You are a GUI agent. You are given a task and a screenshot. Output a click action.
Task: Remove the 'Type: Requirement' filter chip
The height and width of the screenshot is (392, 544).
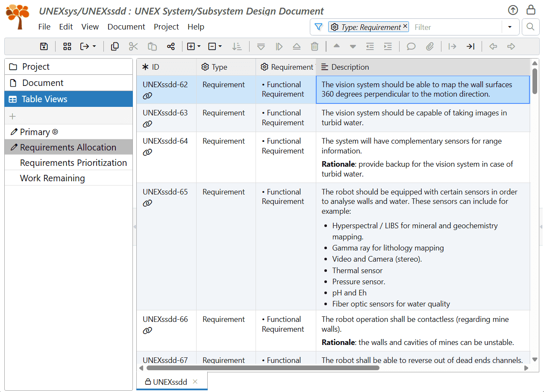pyautogui.click(x=405, y=26)
